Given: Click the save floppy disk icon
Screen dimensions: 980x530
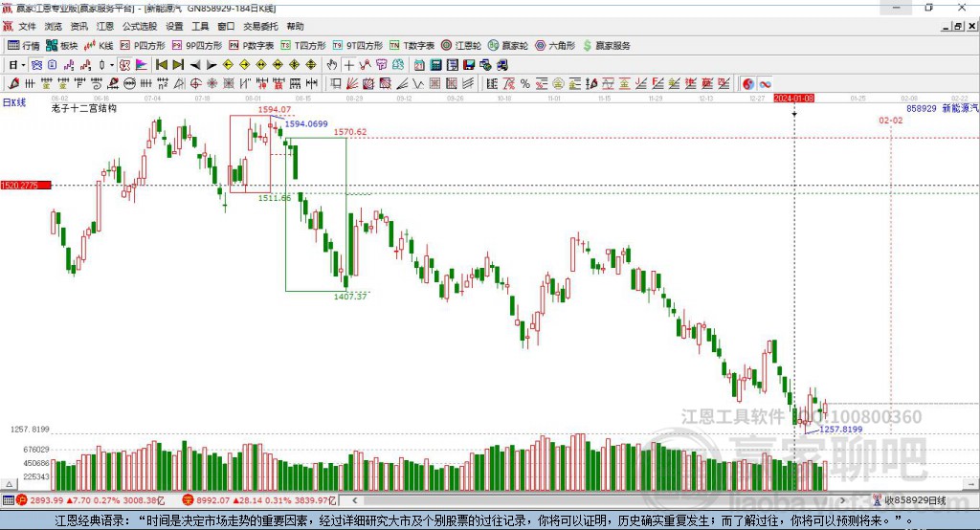Looking at the screenshot, I should (x=469, y=65).
